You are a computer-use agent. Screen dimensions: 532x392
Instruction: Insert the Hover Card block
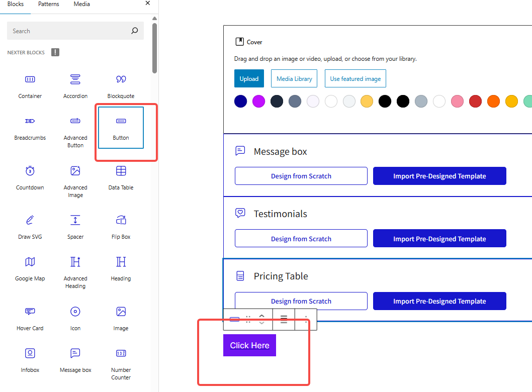(x=30, y=318)
